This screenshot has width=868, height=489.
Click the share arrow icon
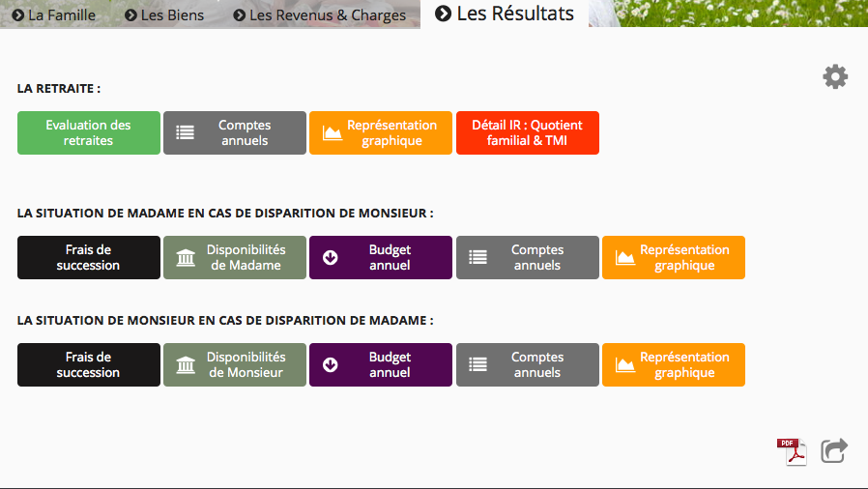coord(834,451)
